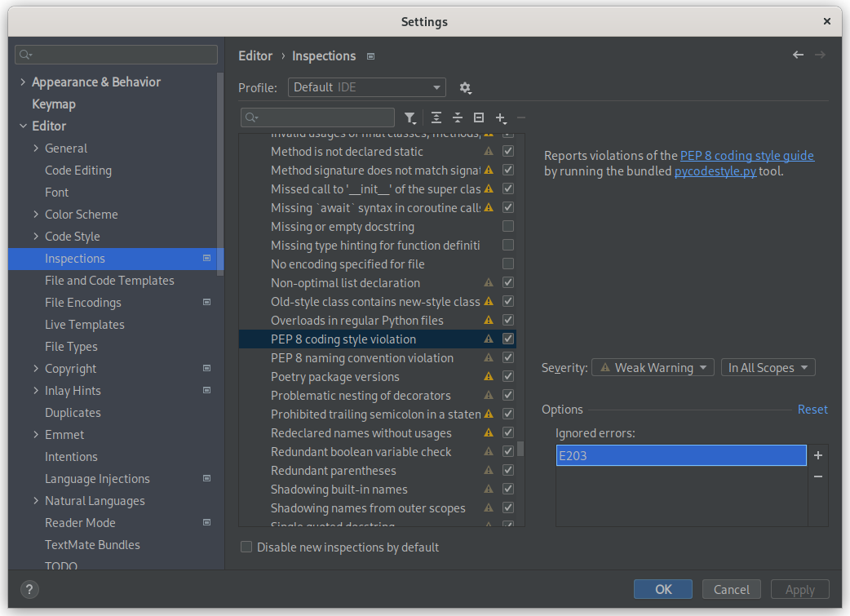Add an ignored error with plus button
The height and width of the screenshot is (616, 850).
tap(818, 455)
